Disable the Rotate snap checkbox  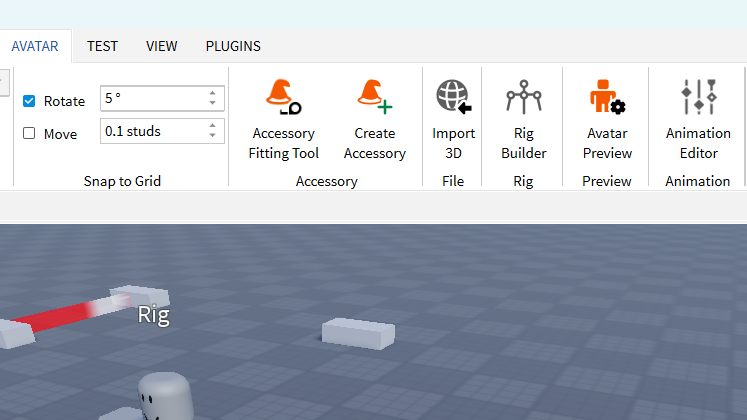[29, 101]
